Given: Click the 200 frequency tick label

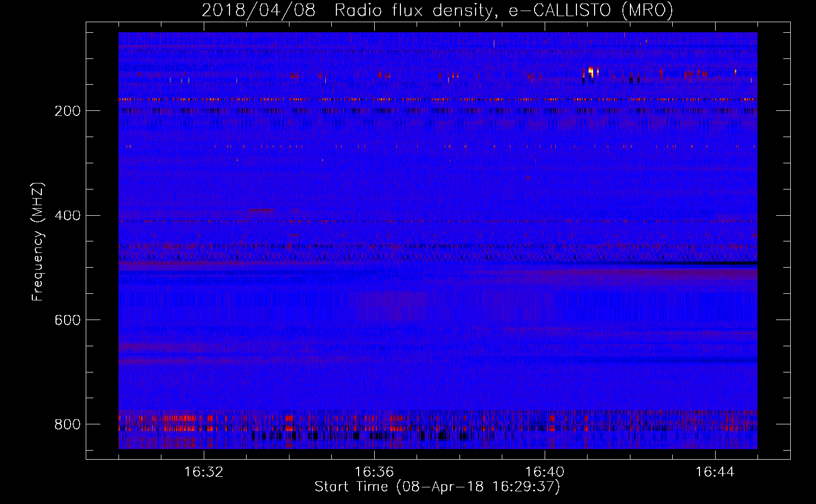Looking at the screenshot, I should [68, 111].
